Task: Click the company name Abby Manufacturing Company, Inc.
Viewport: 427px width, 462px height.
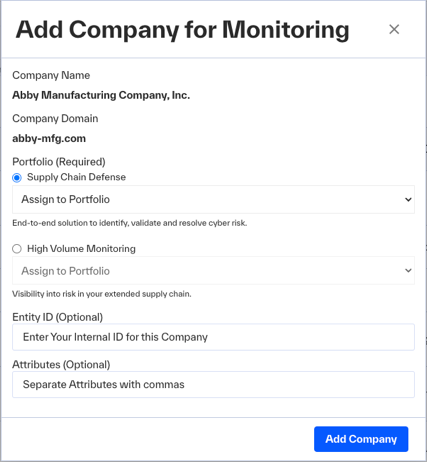Action: [x=101, y=95]
